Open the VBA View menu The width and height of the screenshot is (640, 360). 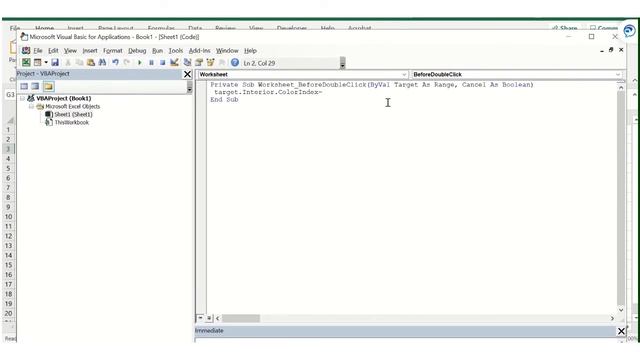[x=70, y=51]
